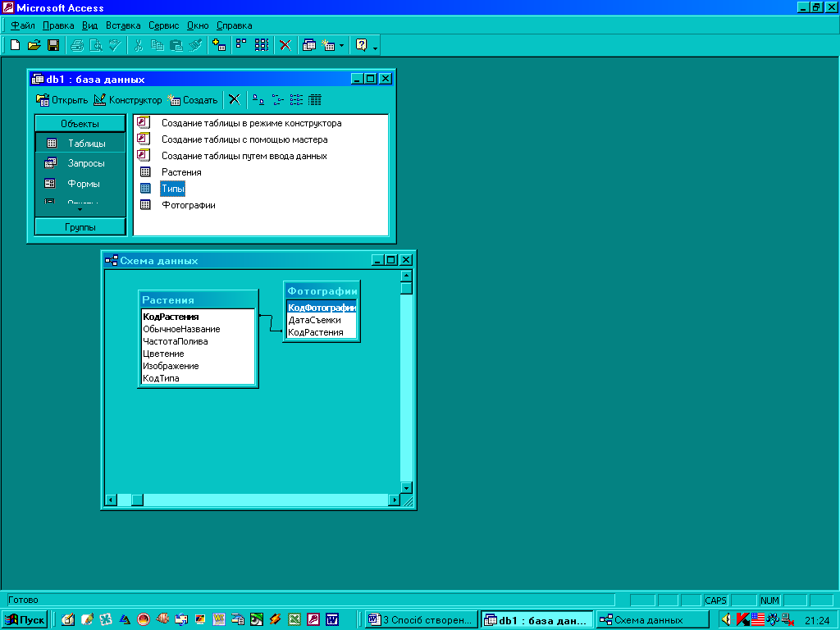
Task: Delete selected object in db1 window toolbar
Action: coord(235,100)
